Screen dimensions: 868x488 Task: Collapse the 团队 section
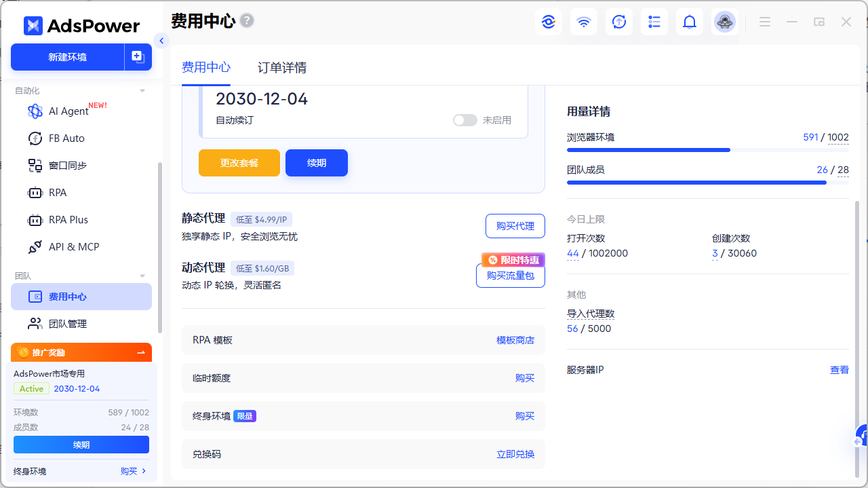point(142,276)
